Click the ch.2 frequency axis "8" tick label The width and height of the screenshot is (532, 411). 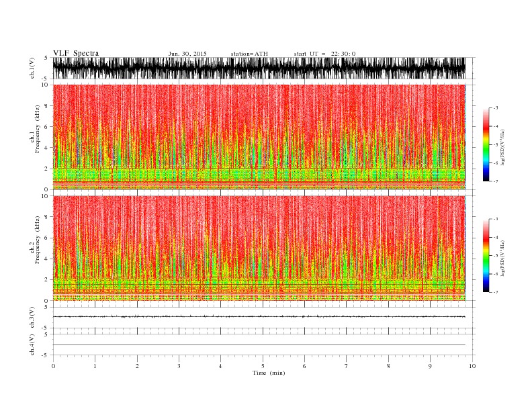tap(46, 217)
